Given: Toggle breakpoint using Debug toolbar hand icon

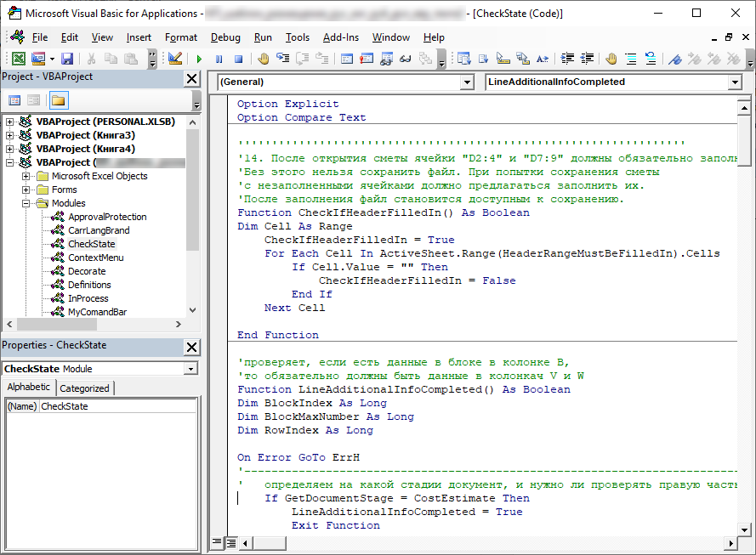Looking at the screenshot, I should (x=264, y=59).
